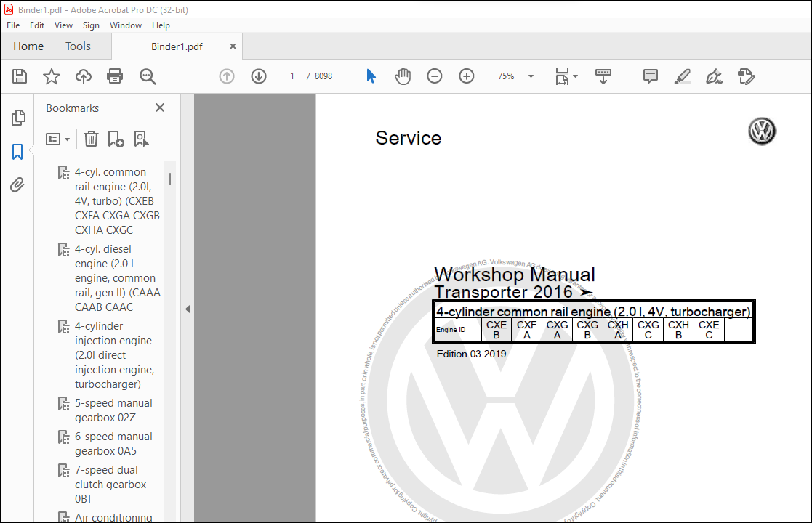The height and width of the screenshot is (523, 812).
Task: Print the document with printer icon
Action: 115,76
